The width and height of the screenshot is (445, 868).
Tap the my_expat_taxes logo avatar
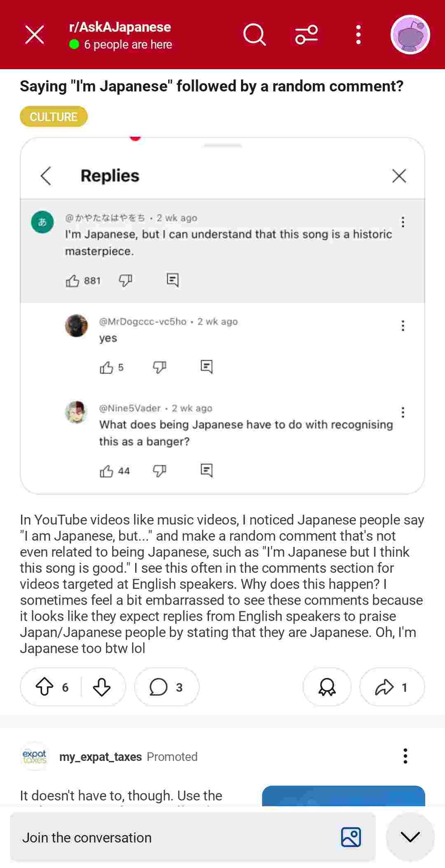pos(35,756)
